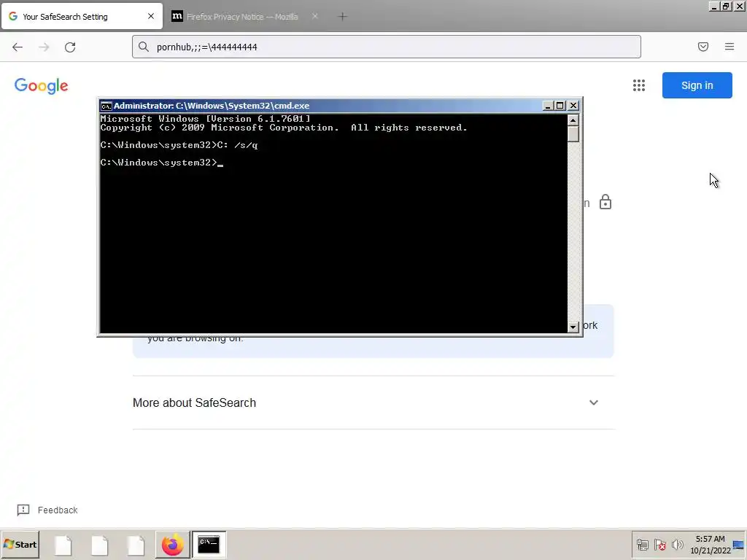Click the Mozilla favicon on Privacy Notice tab
747x560 pixels.
(177, 16)
